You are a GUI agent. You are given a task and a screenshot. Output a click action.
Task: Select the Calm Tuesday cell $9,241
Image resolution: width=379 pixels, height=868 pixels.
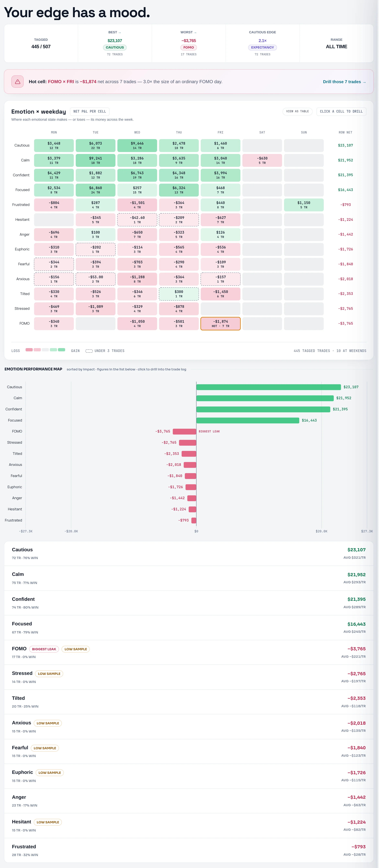tap(96, 160)
